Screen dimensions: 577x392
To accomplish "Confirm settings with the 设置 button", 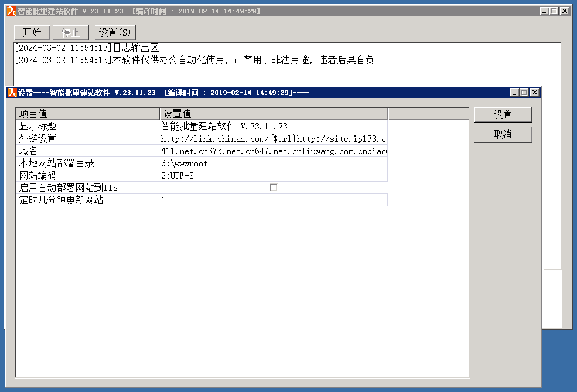I will click(x=503, y=114).
